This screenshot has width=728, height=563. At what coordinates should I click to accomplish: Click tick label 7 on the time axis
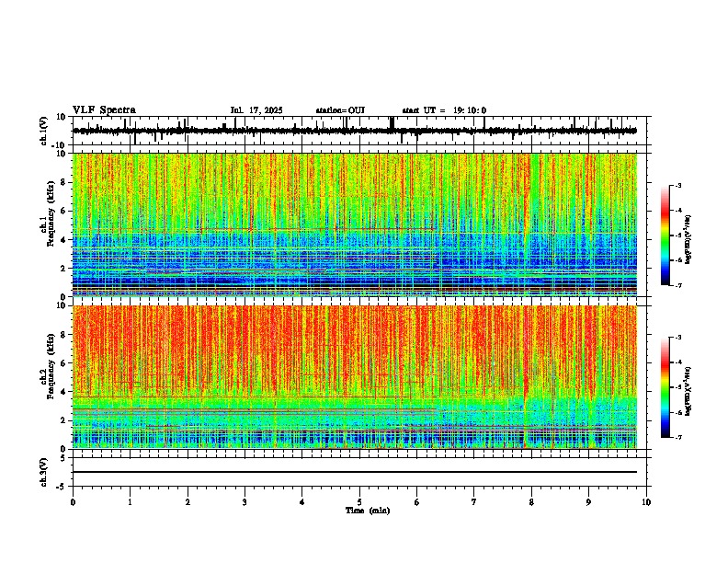click(x=474, y=502)
